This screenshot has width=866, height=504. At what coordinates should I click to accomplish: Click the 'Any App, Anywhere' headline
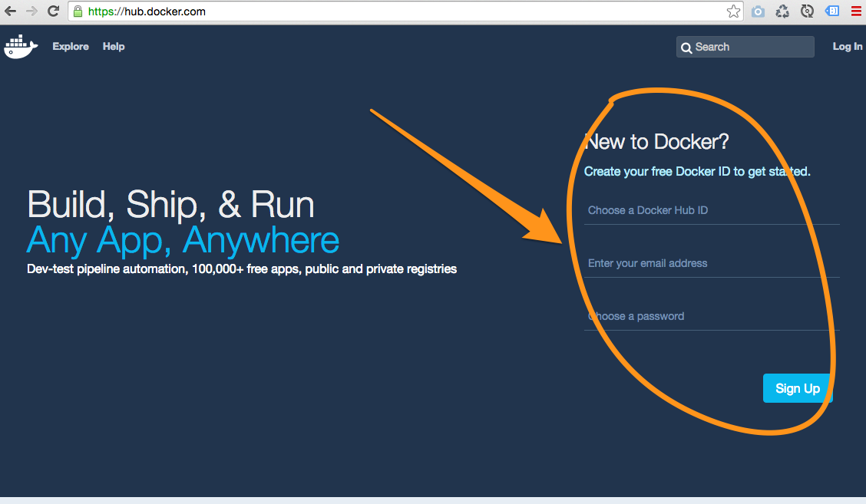[x=183, y=240]
